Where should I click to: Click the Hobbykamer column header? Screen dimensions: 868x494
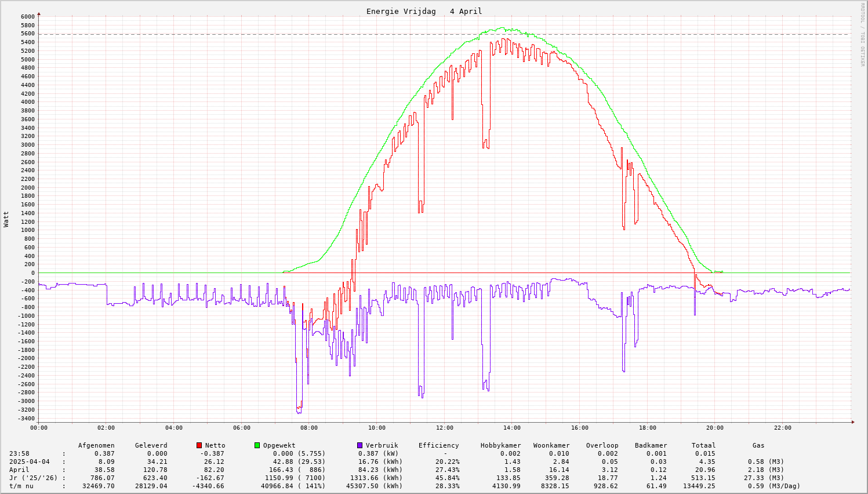(x=500, y=445)
